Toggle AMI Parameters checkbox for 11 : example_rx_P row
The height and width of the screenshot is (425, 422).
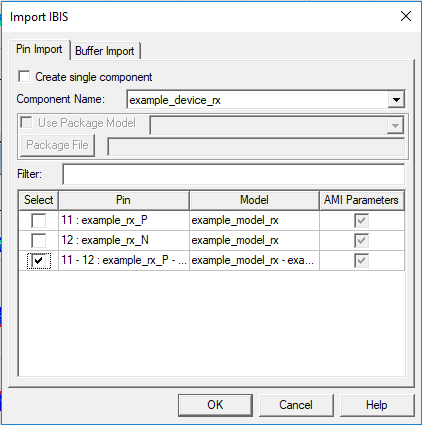[362, 220]
